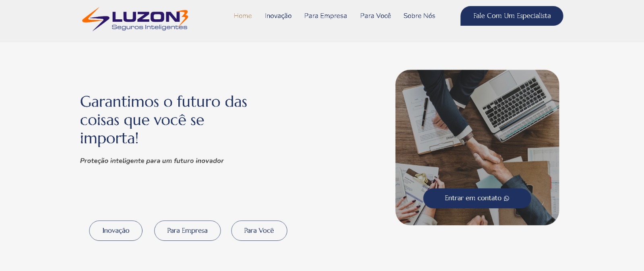Click the Seguros Inteligentes subtitle in the logo
The height and width of the screenshot is (271, 644).
click(149, 27)
